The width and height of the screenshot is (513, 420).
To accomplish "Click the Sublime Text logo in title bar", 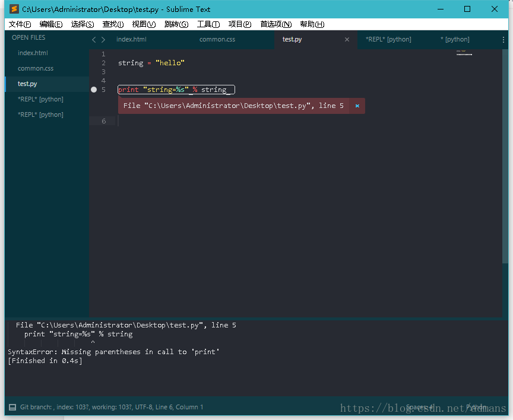I will 14,9.
